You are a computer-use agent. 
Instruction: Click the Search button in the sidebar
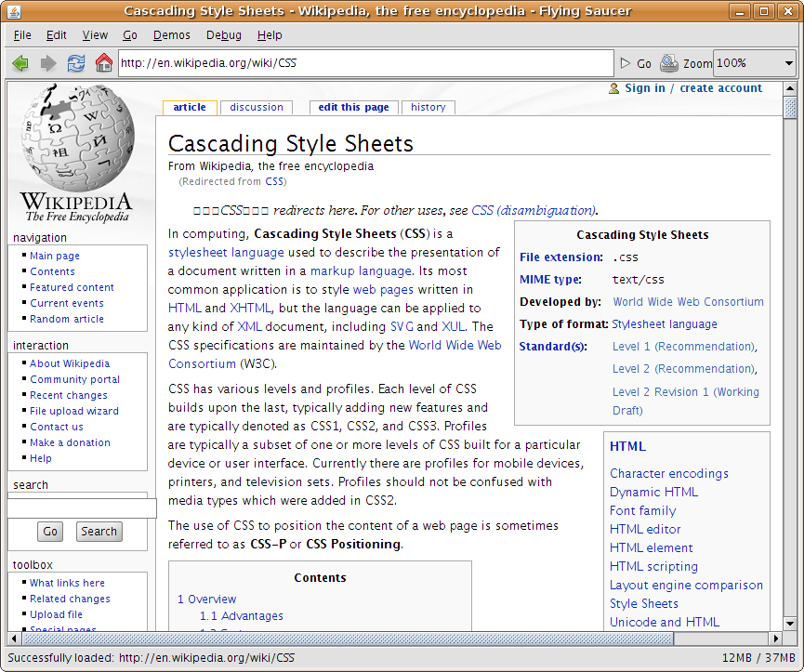[99, 532]
